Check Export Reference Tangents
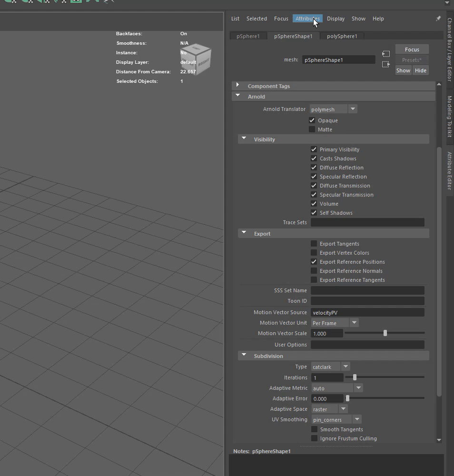Screen dimensions: 454x476 pyautogui.click(x=314, y=279)
